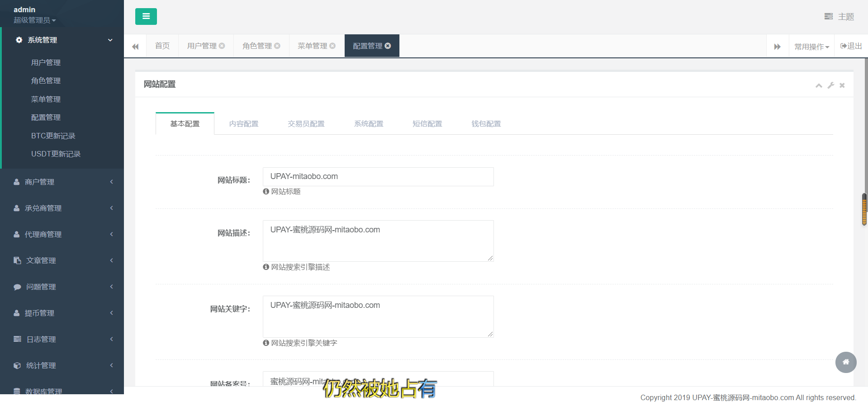868x406 pixels.
Task: Open the 主题 theme switcher
Action: tap(839, 17)
